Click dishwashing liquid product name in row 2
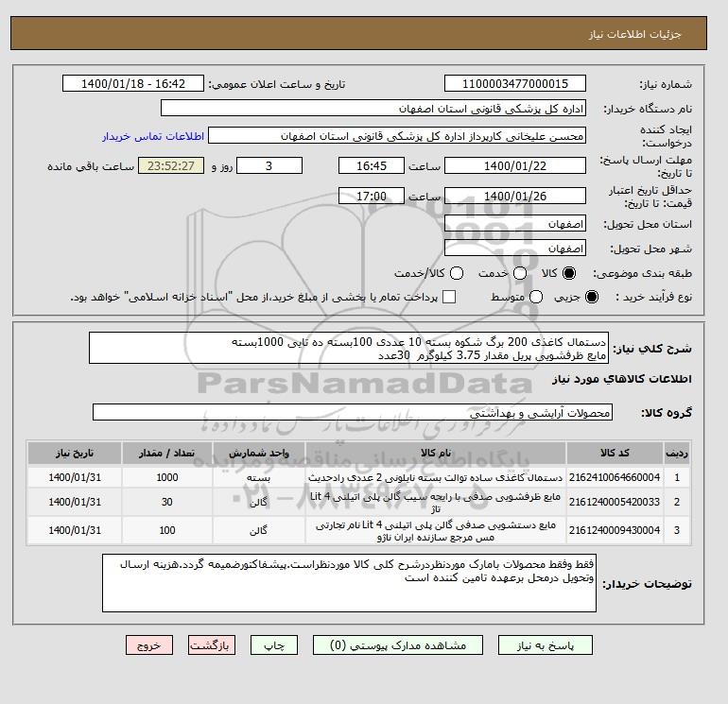This screenshot has height=704, width=728. pos(436,503)
